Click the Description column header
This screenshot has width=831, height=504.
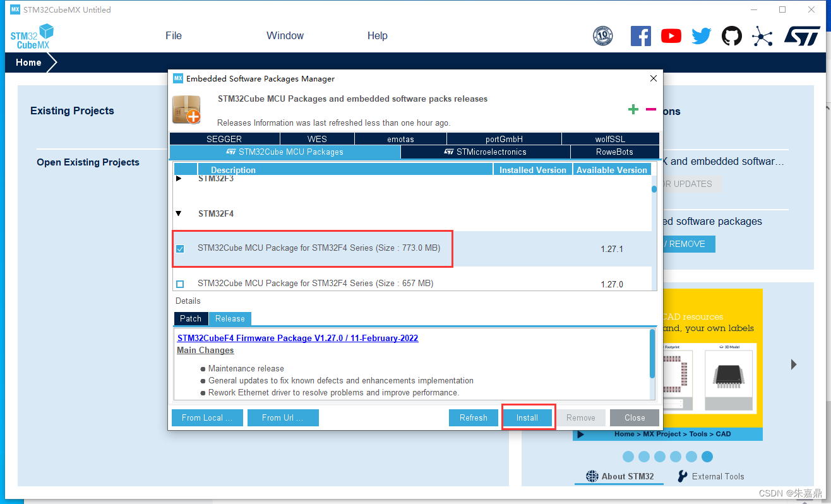tap(345, 169)
